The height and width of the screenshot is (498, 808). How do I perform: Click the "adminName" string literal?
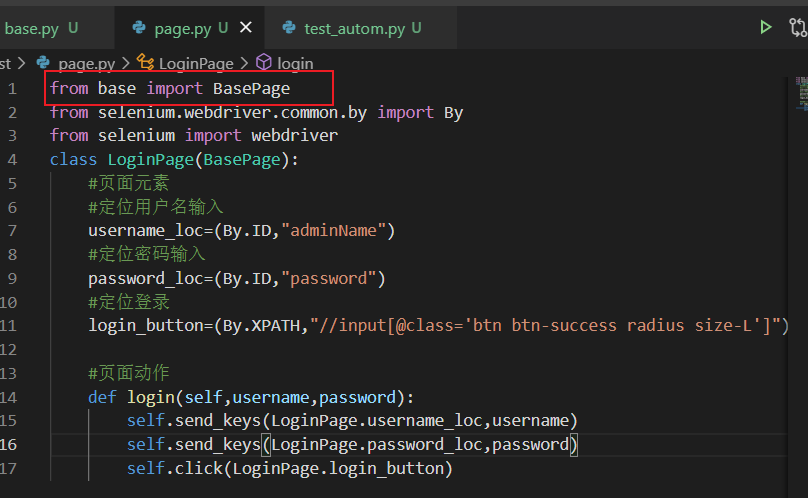point(333,230)
